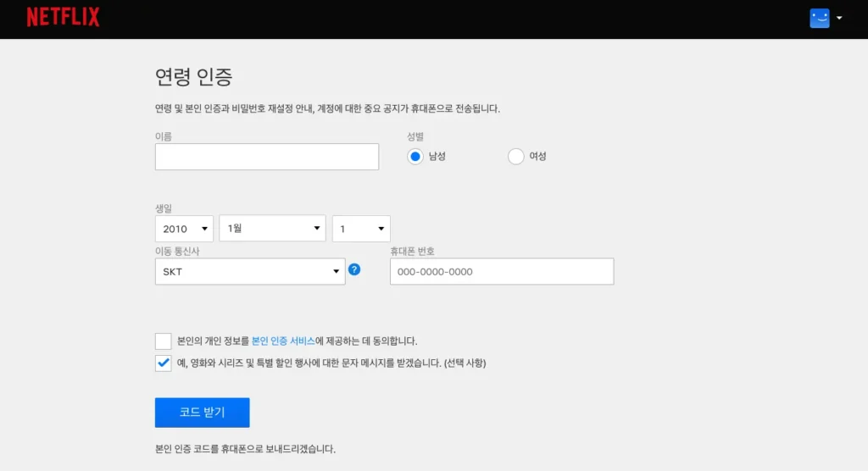Click the 연령 인증 heading
Viewport: 868px width, 471px height.
coord(194,76)
